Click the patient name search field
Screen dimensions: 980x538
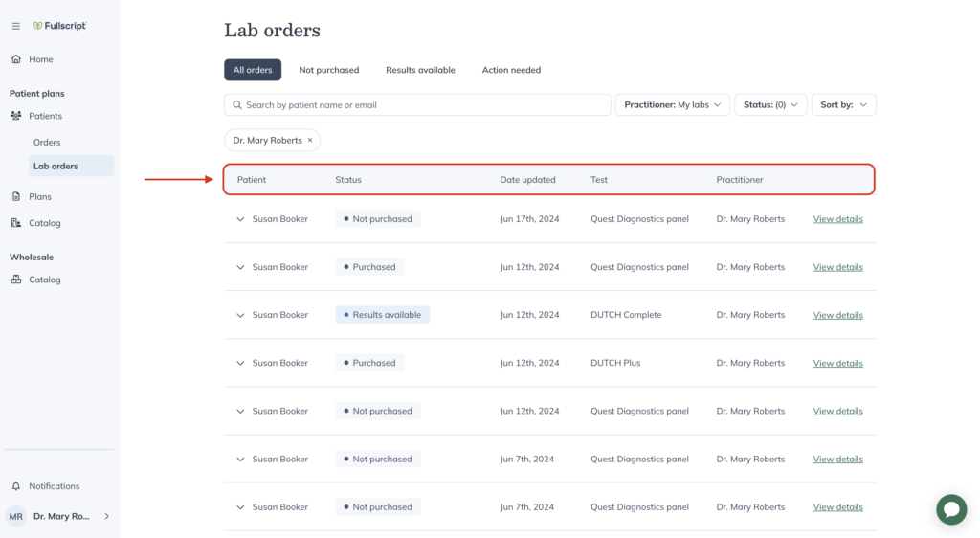tap(417, 105)
